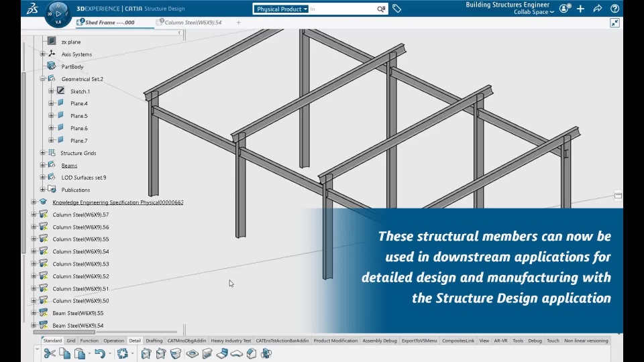Screen dimensions: 644x362
Task: Click the zx plane icon in tree
Action: (x=52, y=41)
